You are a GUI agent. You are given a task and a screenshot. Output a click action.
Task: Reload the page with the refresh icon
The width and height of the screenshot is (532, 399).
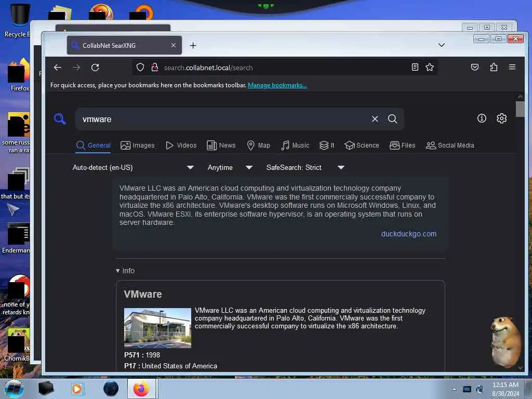click(96, 68)
